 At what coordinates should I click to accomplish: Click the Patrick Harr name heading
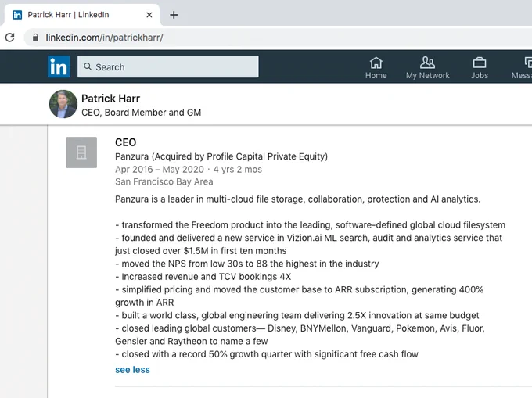[110, 99]
